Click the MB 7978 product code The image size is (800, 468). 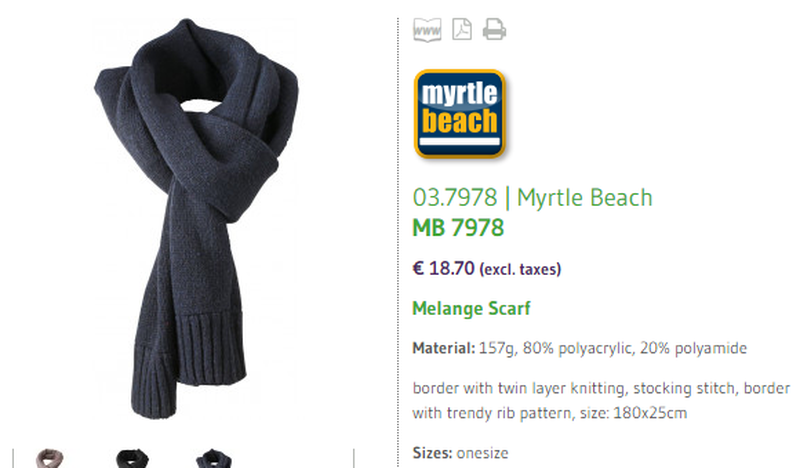[x=458, y=228]
